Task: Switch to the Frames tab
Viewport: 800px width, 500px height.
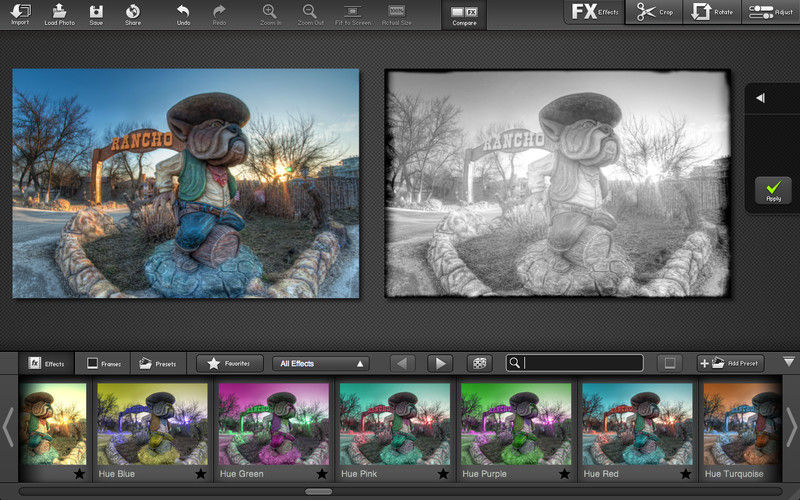Action: pyautogui.click(x=103, y=363)
